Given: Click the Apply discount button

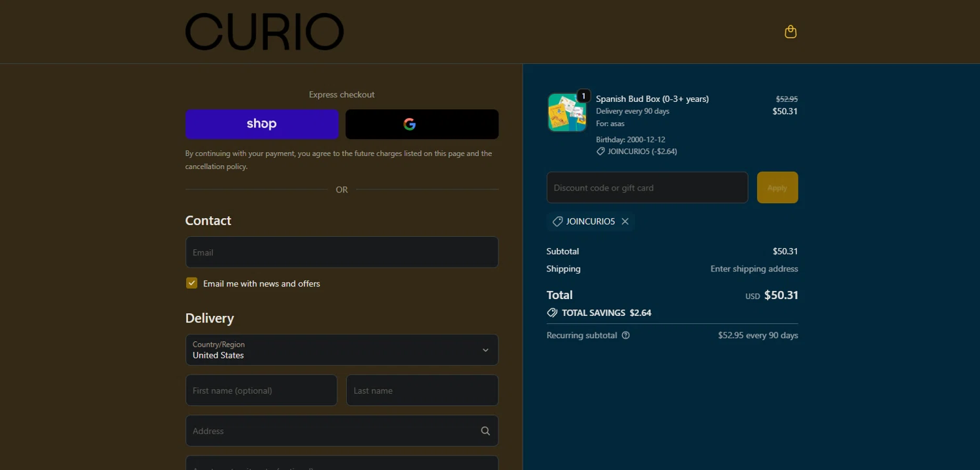Looking at the screenshot, I should [777, 187].
